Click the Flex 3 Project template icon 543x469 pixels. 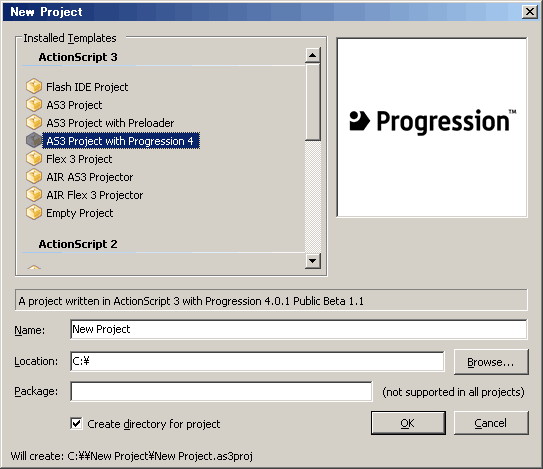[34, 159]
